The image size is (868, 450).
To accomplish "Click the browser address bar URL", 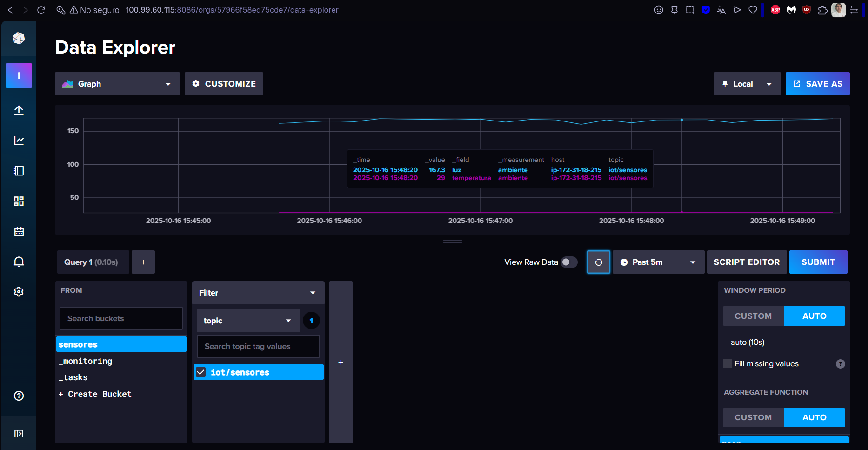I will 232,10.
